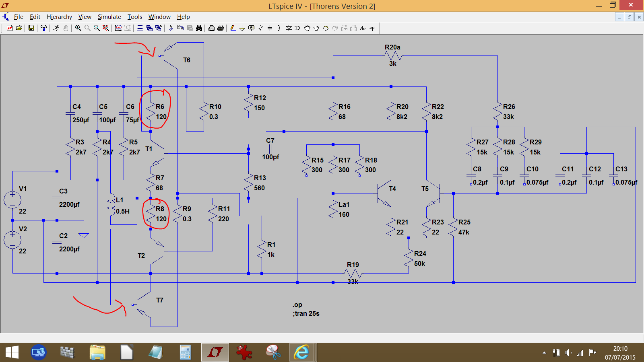
Task: Click the 'R12' resistor label
Action: (260, 98)
